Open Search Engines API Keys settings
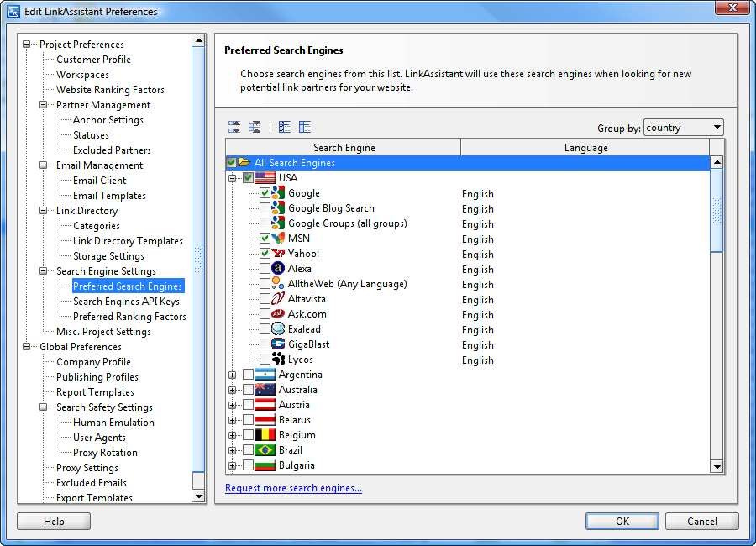This screenshot has height=546, width=756. click(x=126, y=302)
